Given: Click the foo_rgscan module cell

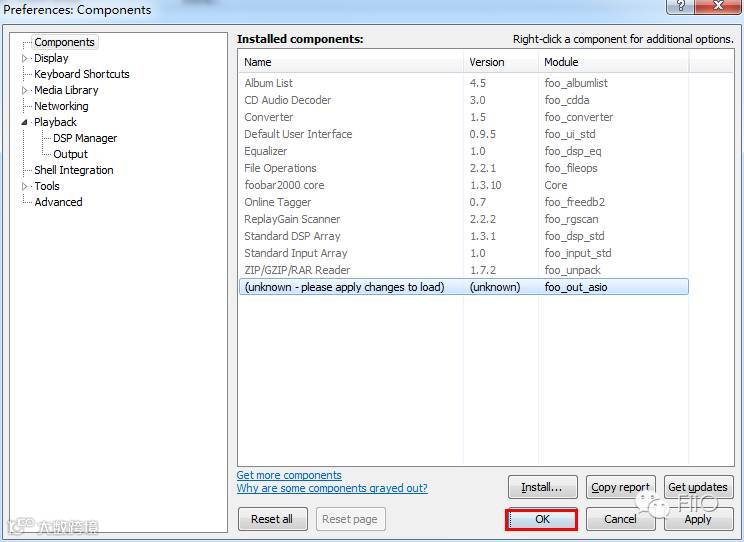Looking at the screenshot, I should tap(571, 219).
